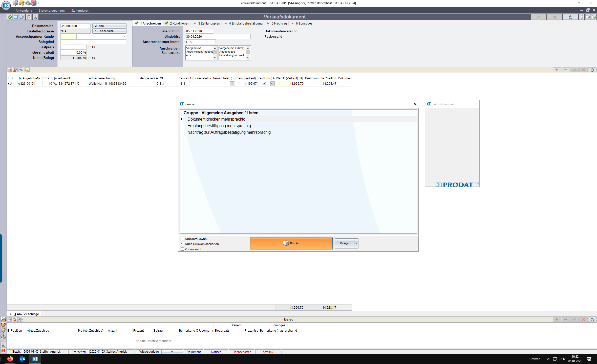Click the clear filter funnel icon
Viewport: 597px width, 364px height.
coord(15,70)
